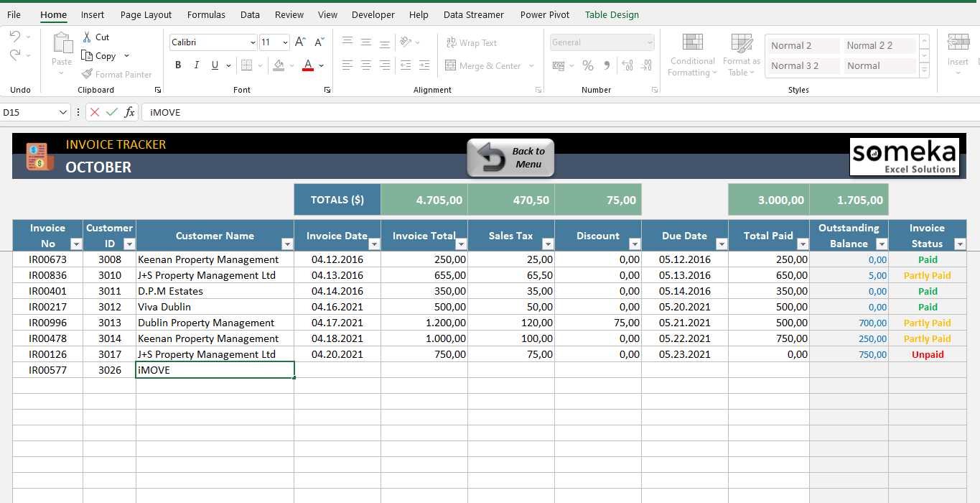The height and width of the screenshot is (503, 980).
Task: Click Increase Indent icon
Action: 424,65
